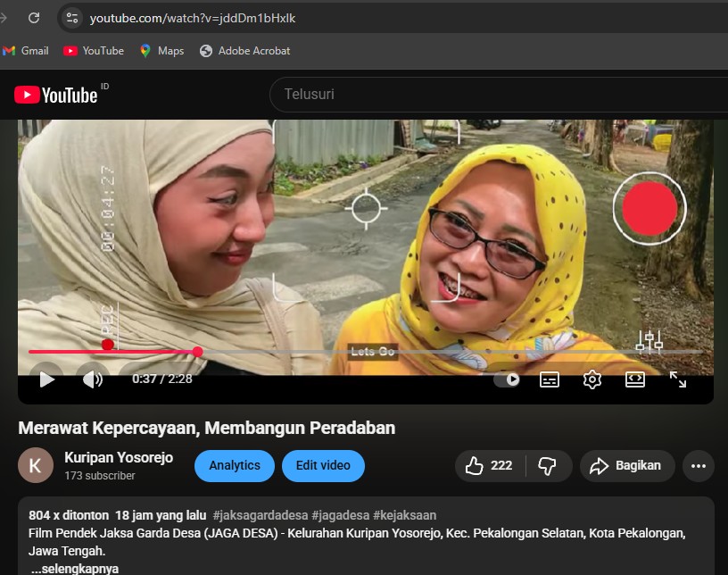Screen dimensions: 728x575
Task: Open the Gmail bookmark
Action: coord(26,51)
